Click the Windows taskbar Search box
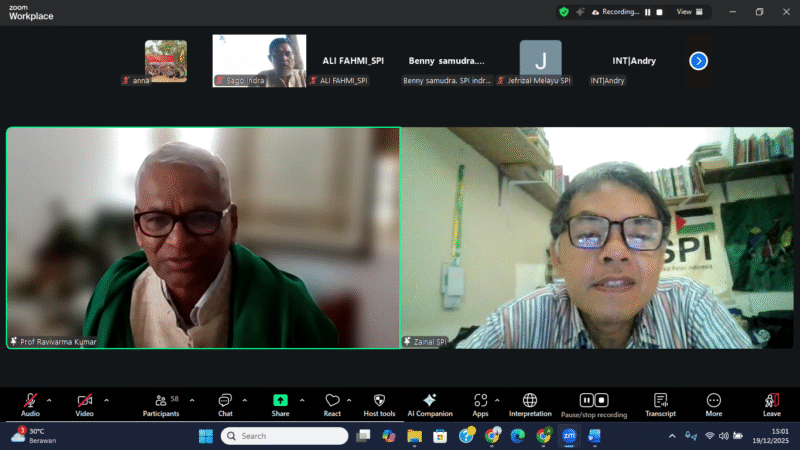 pos(285,436)
